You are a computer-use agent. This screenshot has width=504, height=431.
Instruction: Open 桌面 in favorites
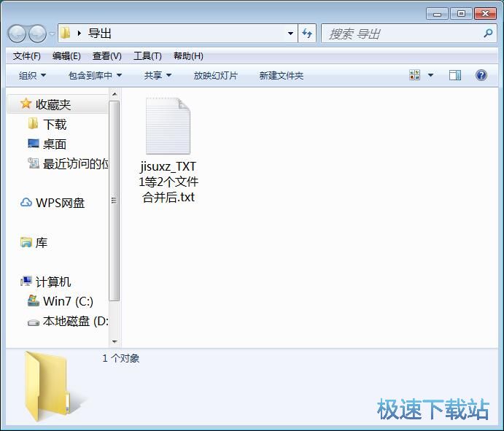[x=55, y=144]
